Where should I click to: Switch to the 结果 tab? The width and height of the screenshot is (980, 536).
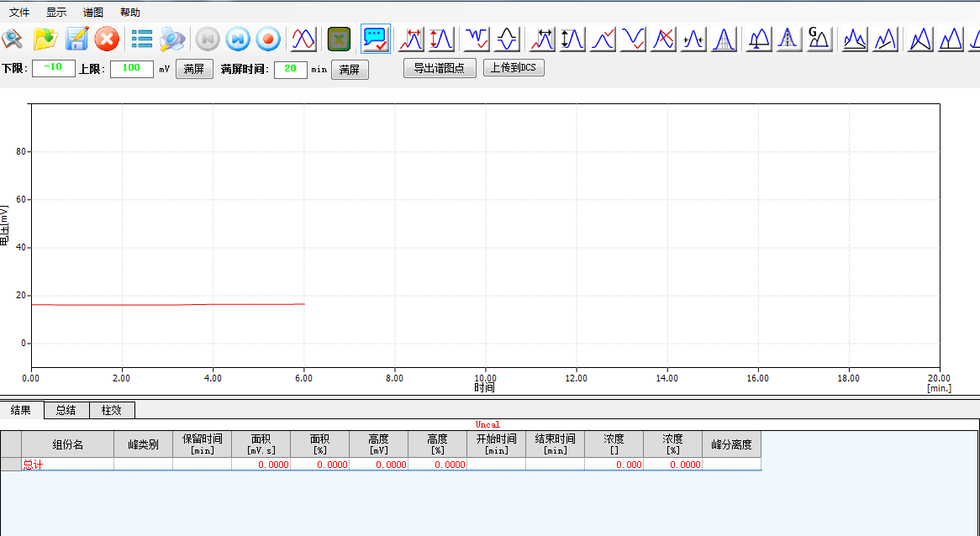[x=21, y=411]
